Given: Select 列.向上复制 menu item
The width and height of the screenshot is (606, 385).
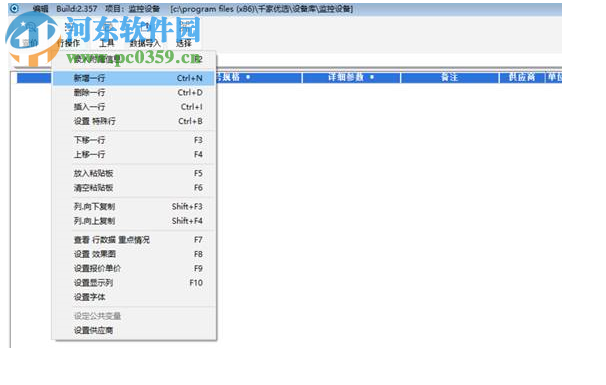Looking at the screenshot, I should coord(134,221).
